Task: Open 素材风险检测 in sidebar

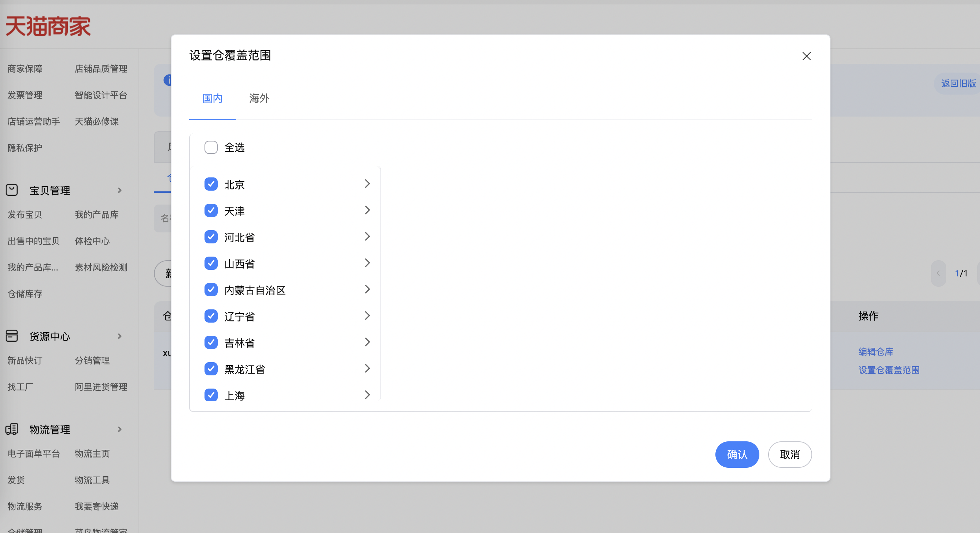Action: click(x=101, y=268)
